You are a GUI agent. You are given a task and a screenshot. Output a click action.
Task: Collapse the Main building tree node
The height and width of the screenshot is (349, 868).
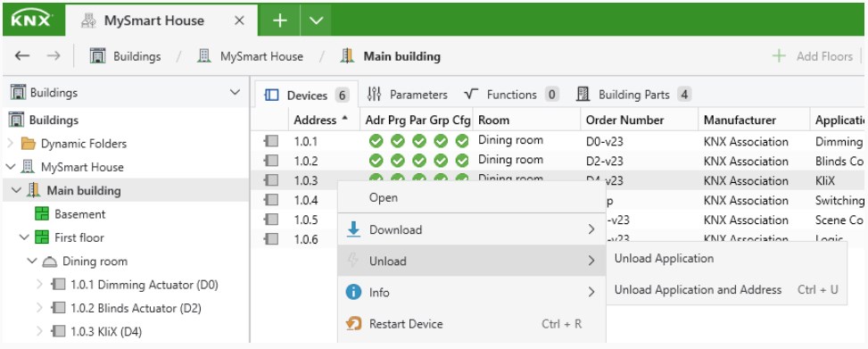16,190
